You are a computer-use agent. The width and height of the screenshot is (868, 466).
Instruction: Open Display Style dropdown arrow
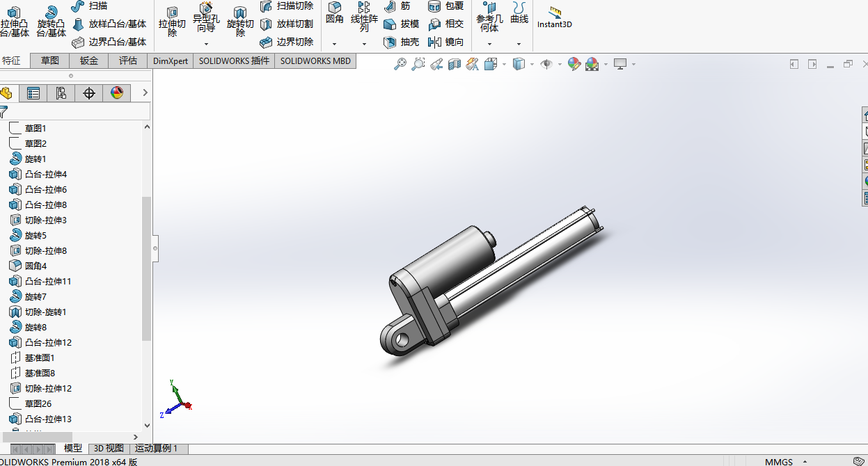(x=532, y=64)
